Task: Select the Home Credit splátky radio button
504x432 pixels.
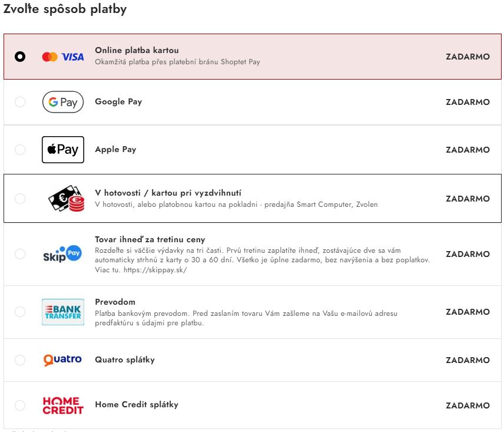Action: [x=20, y=405]
